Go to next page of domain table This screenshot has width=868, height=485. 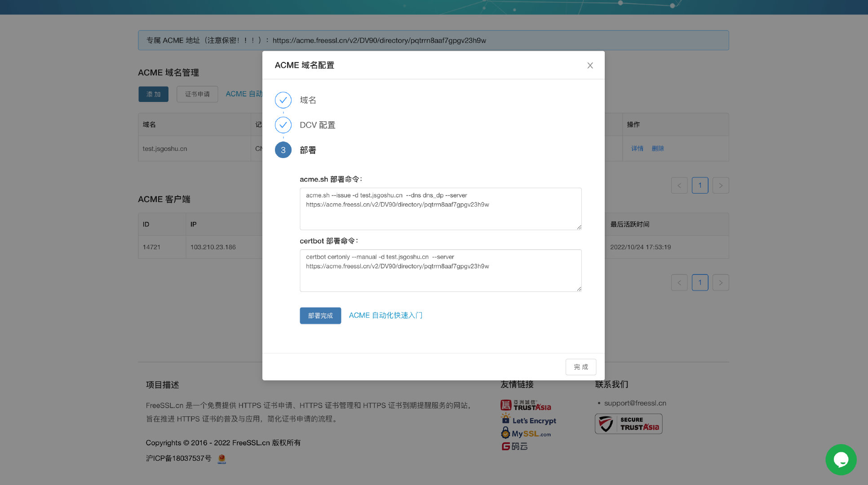(x=720, y=185)
